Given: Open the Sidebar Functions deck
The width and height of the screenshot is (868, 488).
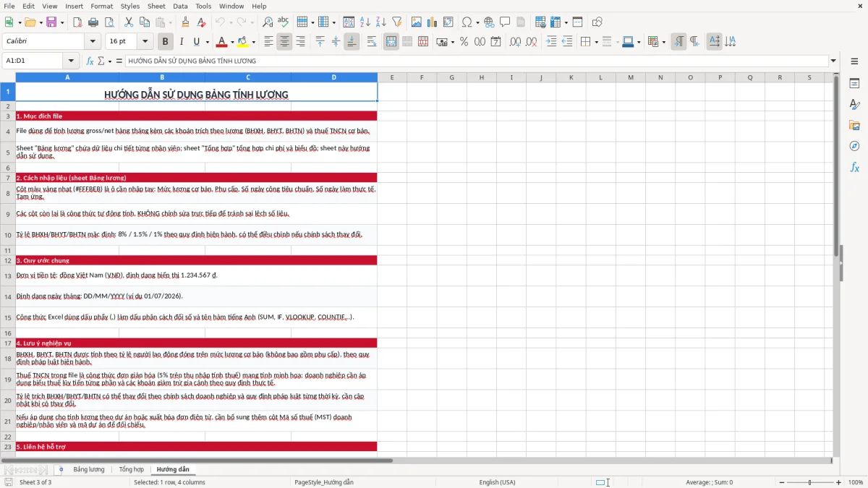Looking at the screenshot, I should coord(854,167).
